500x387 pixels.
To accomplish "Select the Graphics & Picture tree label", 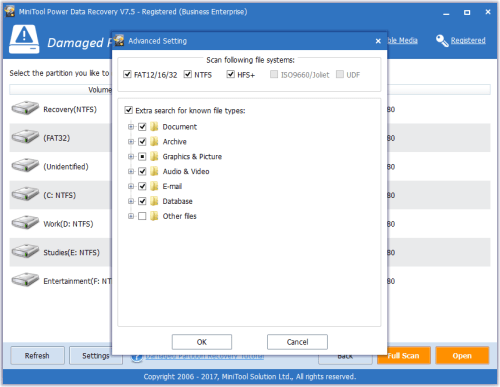I will (x=192, y=157).
